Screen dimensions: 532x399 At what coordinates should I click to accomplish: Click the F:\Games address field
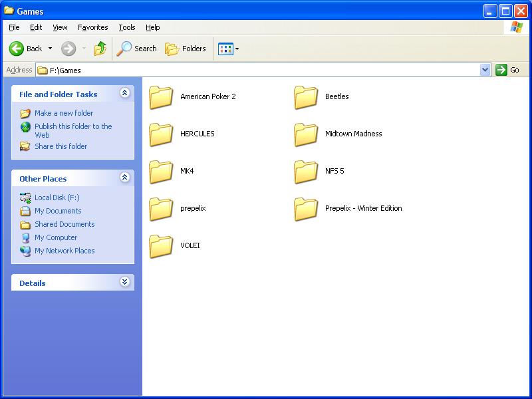click(x=258, y=70)
